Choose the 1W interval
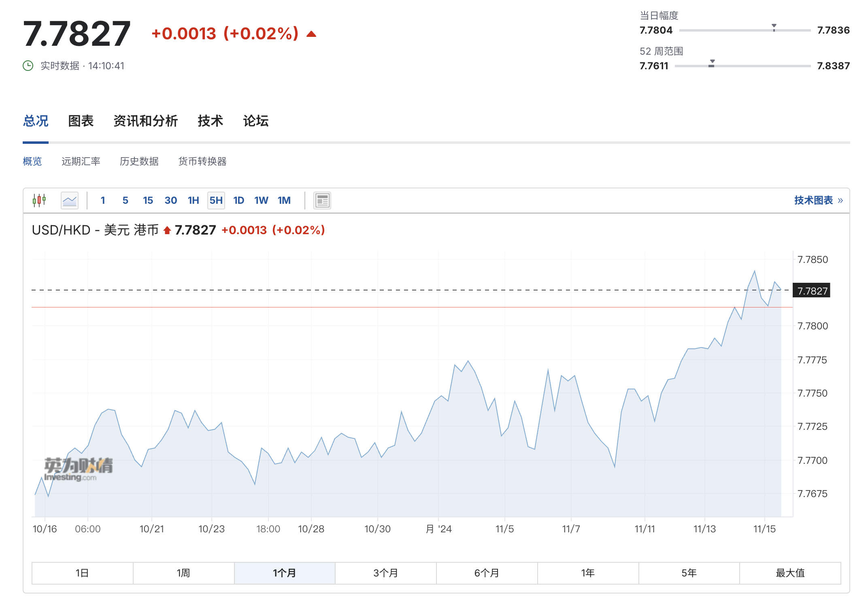The height and width of the screenshot is (602, 868). pos(262,200)
